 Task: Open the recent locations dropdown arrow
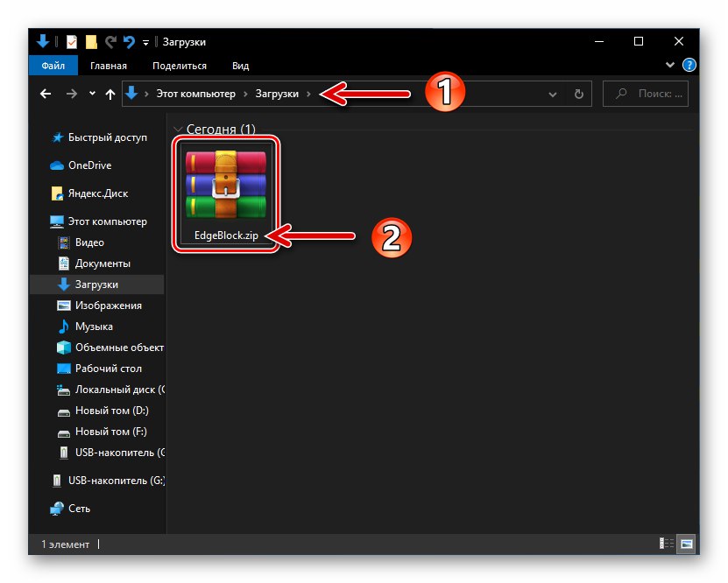92,94
